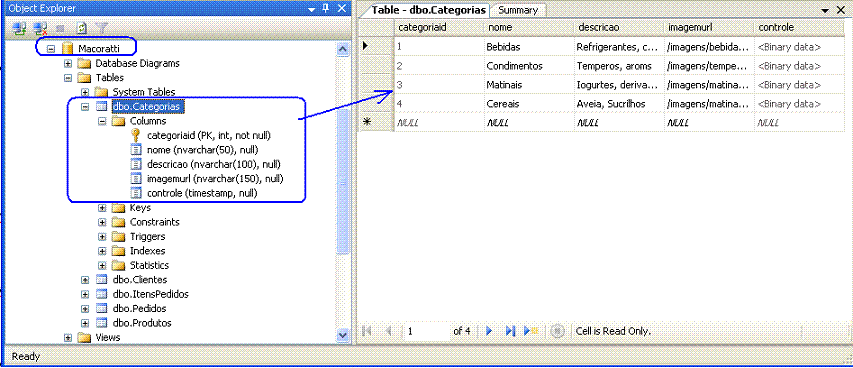Toggle the auto-hide pin on Object Explorer
This screenshot has height=368, width=853.
click(x=326, y=8)
